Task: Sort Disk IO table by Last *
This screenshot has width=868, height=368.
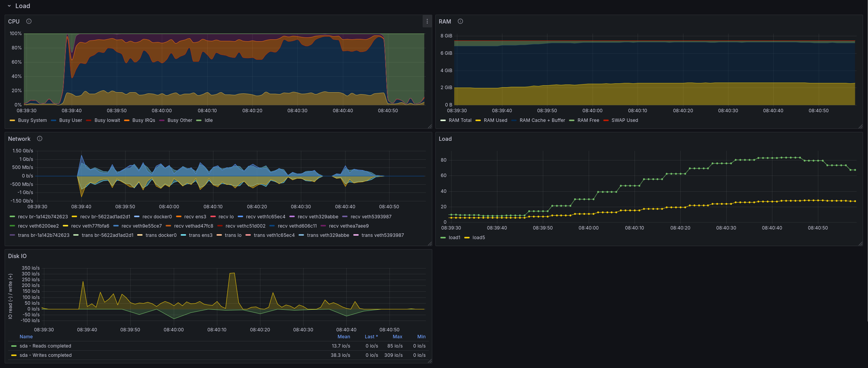Action: (x=371, y=337)
